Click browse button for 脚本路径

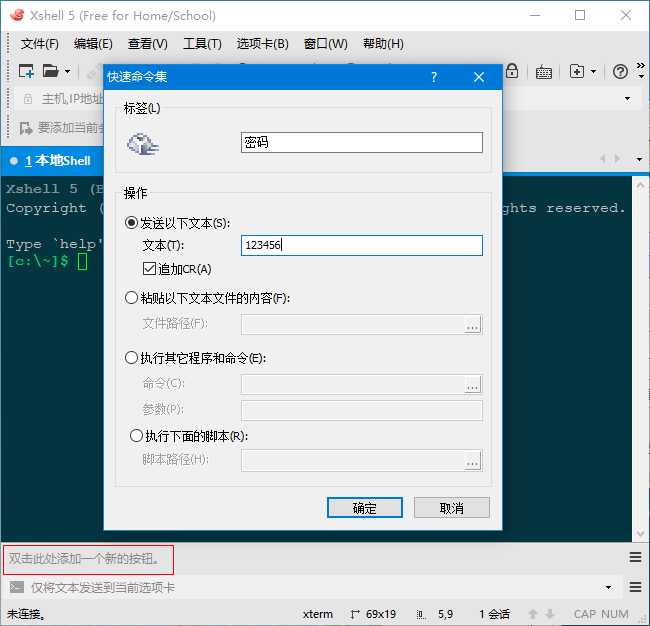[x=472, y=461]
